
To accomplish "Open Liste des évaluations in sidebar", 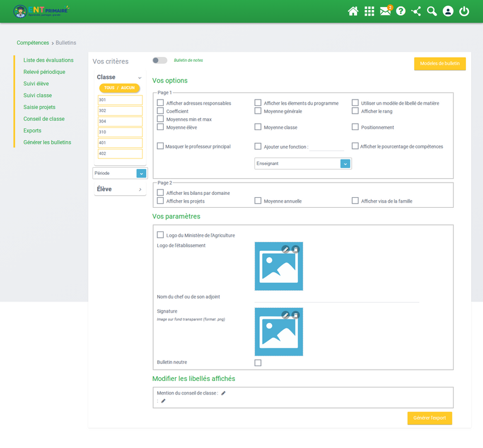I will click(48, 61).
